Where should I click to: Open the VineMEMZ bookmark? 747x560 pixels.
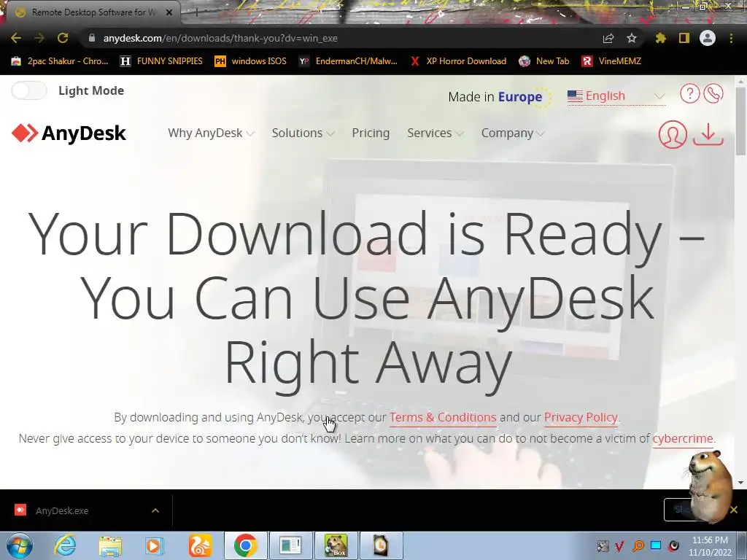[x=611, y=61]
